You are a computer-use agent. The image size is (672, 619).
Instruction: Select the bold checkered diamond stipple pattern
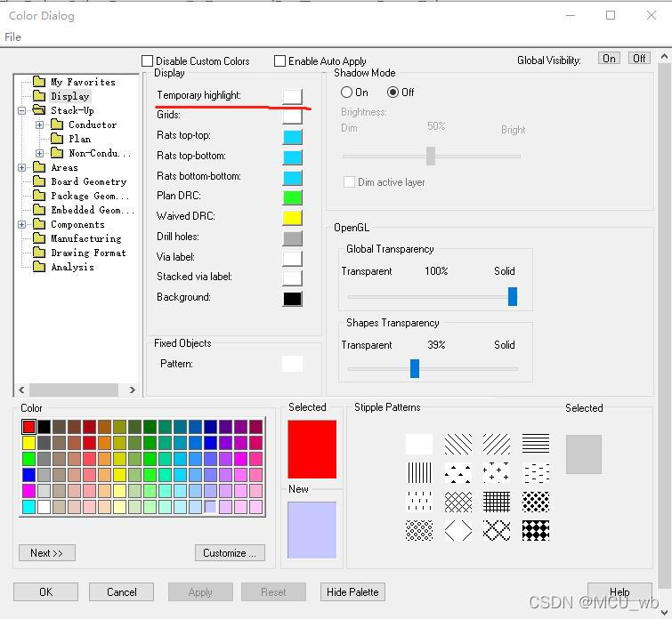(x=536, y=530)
